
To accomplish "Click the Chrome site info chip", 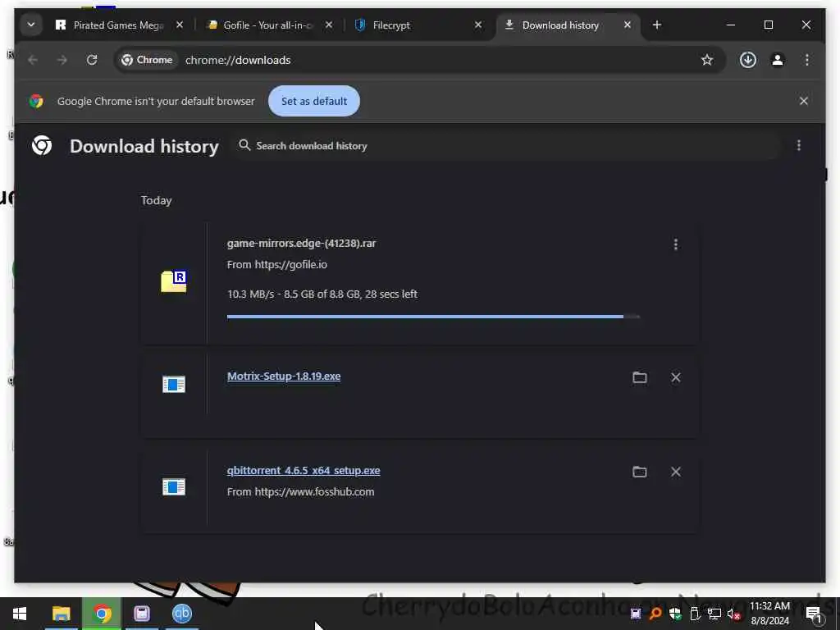I will pyautogui.click(x=147, y=60).
